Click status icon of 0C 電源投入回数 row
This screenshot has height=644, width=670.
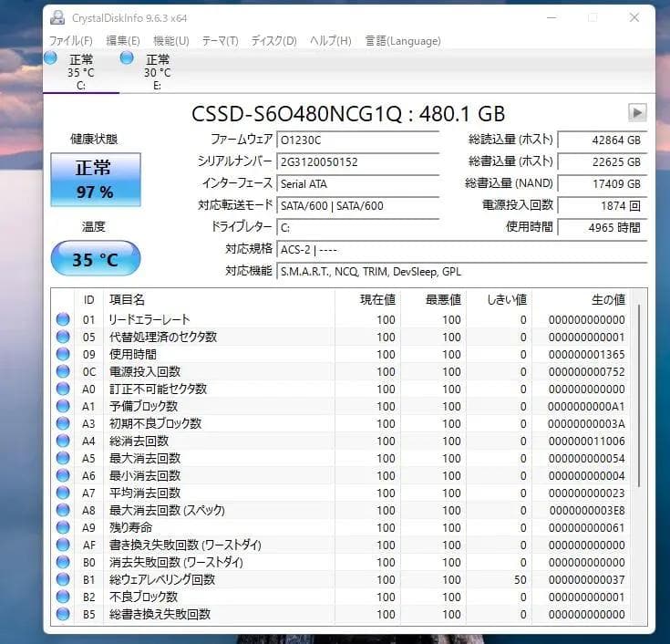[x=63, y=371]
